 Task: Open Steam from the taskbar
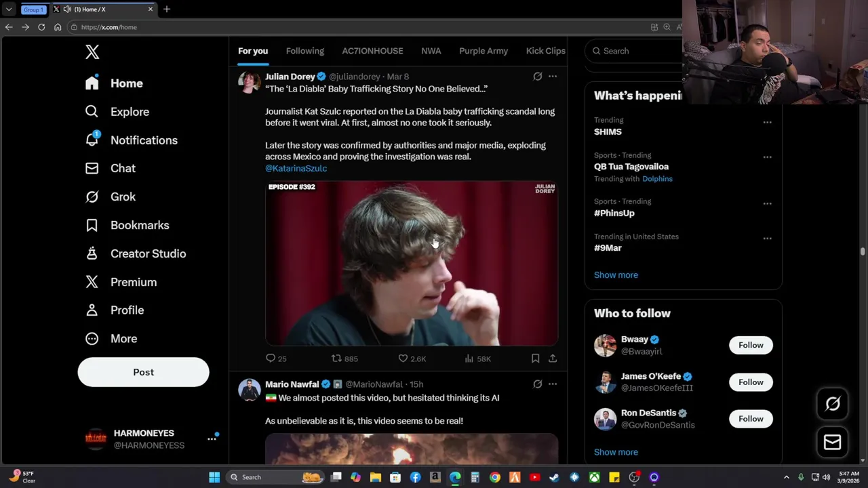(554, 477)
